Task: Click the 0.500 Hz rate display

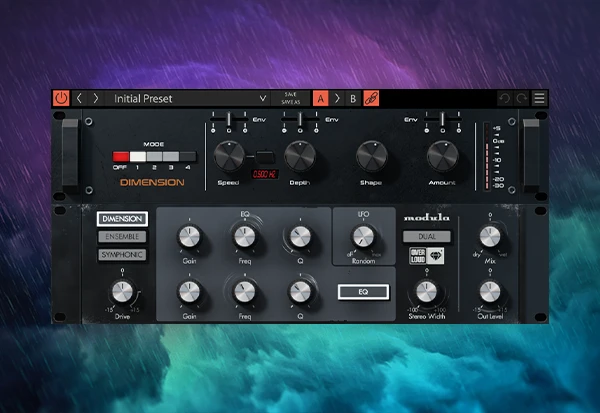Action: pyautogui.click(x=264, y=175)
